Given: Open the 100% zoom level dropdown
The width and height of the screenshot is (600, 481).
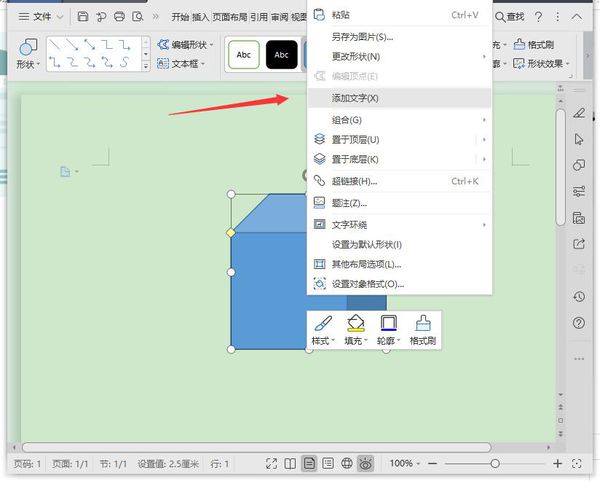Looking at the screenshot, I should (405, 464).
